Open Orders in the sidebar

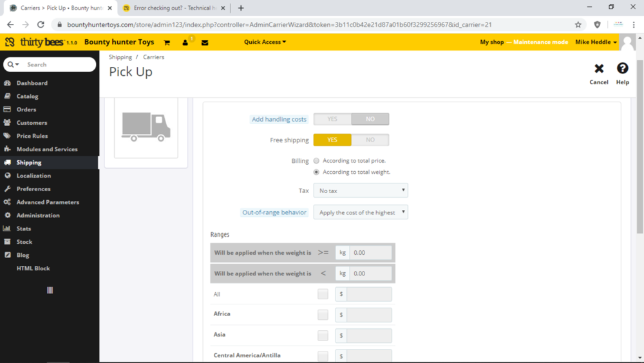tap(26, 109)
